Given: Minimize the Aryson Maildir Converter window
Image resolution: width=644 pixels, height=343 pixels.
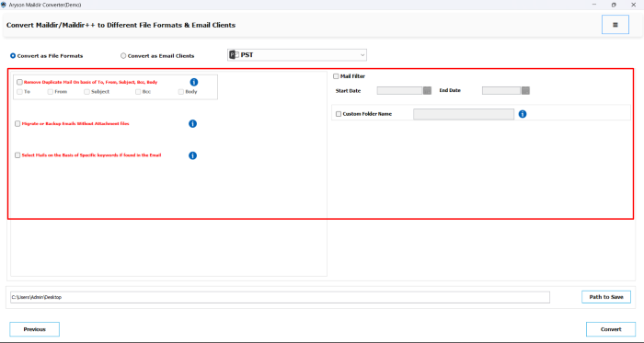Looking at the screenshot, I should coord(594,5).
